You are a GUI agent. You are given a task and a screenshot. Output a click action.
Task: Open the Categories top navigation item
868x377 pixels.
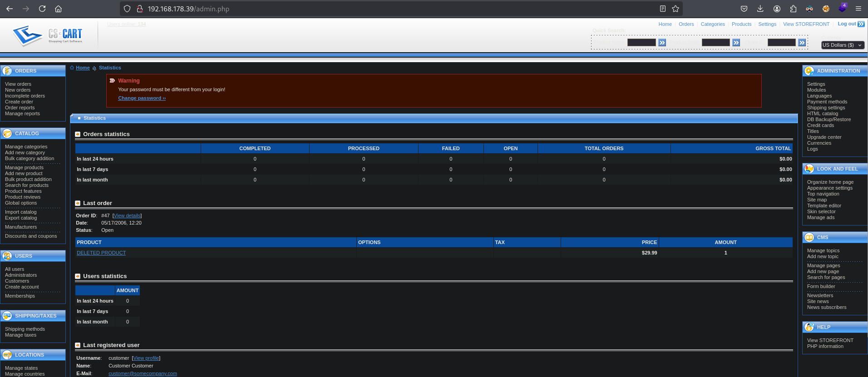pyautogui.click(x=712, y=24)
